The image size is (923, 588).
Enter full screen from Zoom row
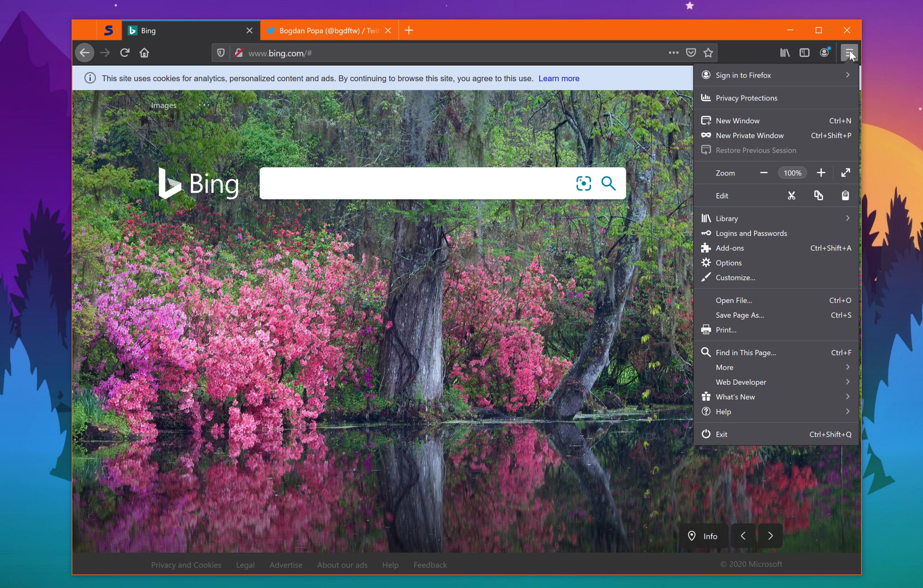(845, 173)
